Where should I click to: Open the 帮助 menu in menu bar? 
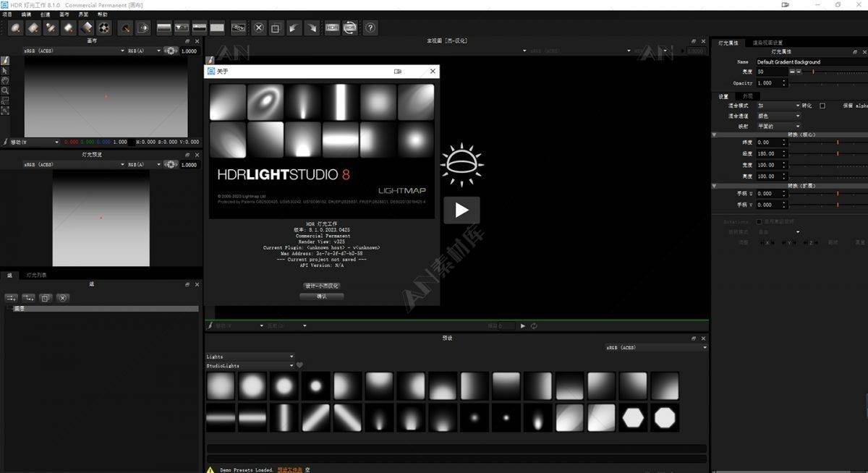pyautogui.click(x=103, y=14)
